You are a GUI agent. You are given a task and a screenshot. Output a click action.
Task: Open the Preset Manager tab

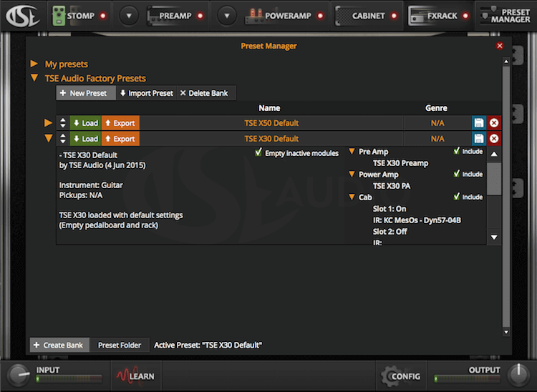point(505,16)
